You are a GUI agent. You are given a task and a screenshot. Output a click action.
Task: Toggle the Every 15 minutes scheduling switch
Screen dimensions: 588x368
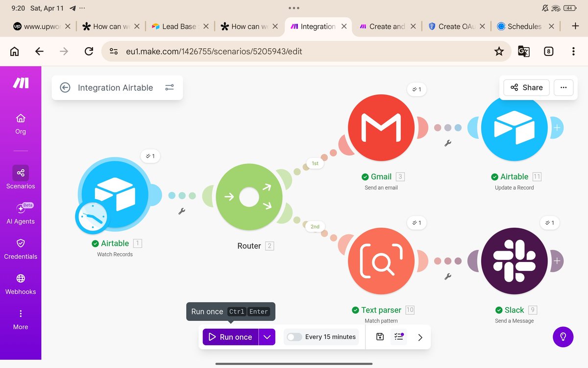(294, 337)
